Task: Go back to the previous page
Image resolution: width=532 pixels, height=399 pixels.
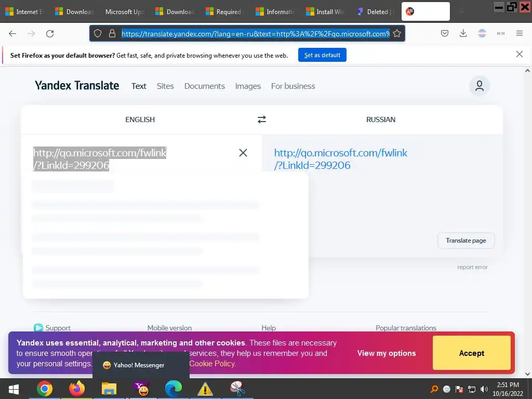Action: tap(12, 34)
